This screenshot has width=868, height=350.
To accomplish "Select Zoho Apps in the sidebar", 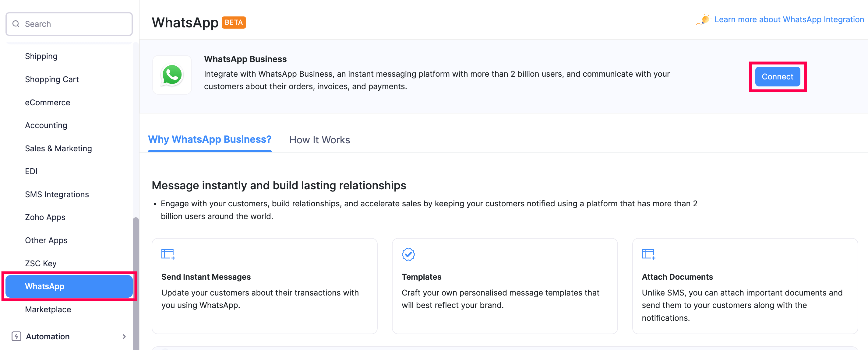I will (x=45, y=217).
